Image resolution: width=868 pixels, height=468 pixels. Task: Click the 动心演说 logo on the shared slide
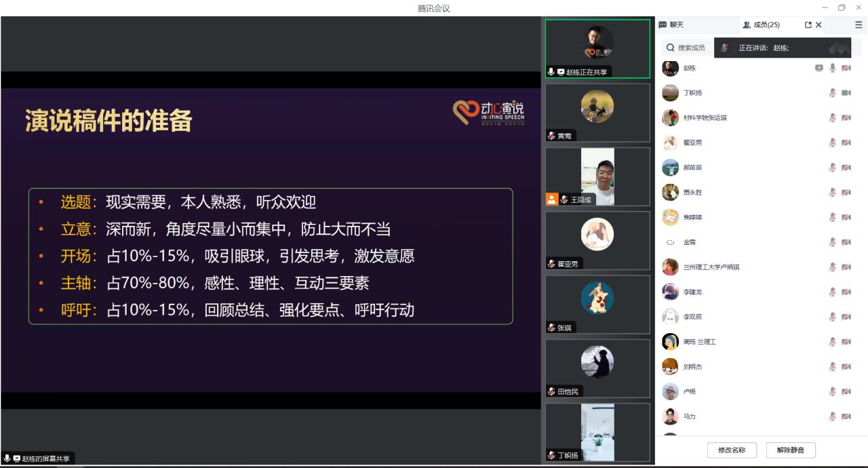(x=488, y=112)
